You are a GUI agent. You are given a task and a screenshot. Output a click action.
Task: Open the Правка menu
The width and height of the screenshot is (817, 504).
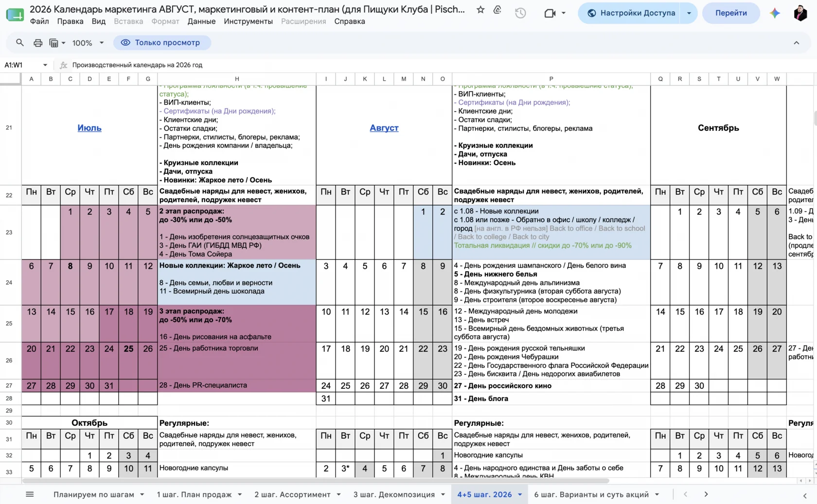[70, 21]
